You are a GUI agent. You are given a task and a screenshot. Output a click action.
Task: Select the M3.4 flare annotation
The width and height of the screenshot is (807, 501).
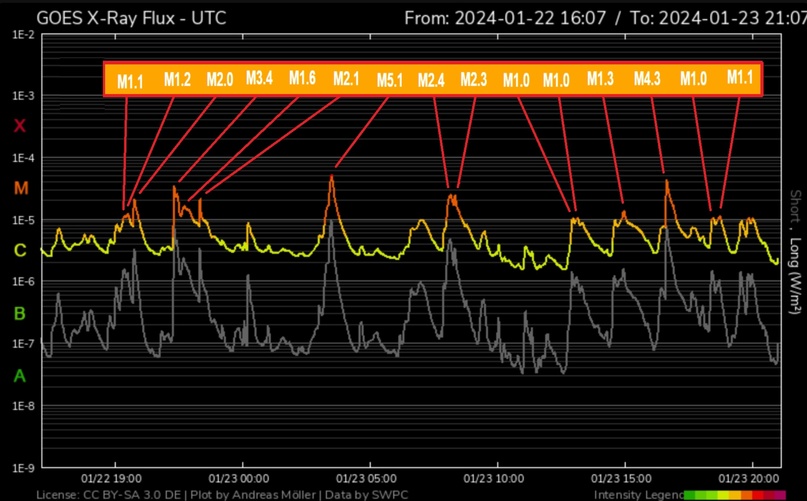(259, 78)
